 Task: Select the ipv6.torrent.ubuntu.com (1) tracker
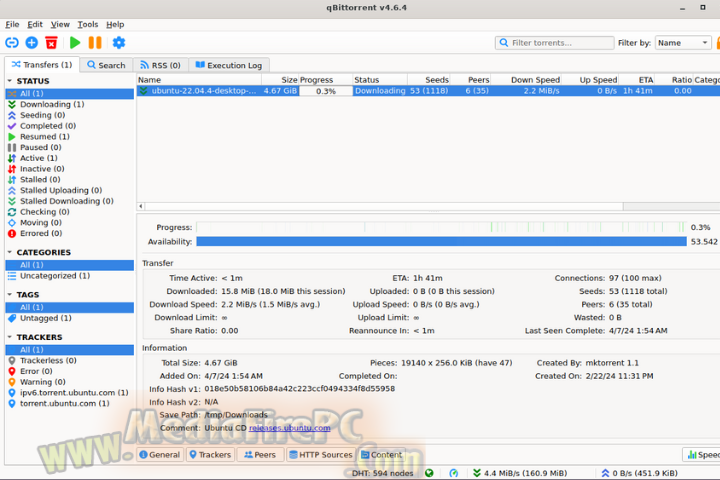[x=70, y=393]
